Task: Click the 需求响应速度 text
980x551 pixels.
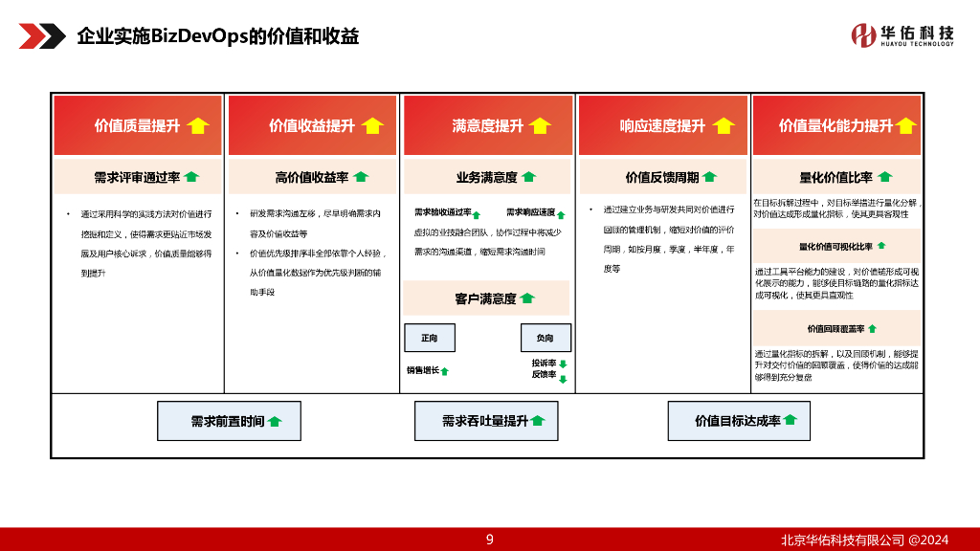Action: point(530,212)
